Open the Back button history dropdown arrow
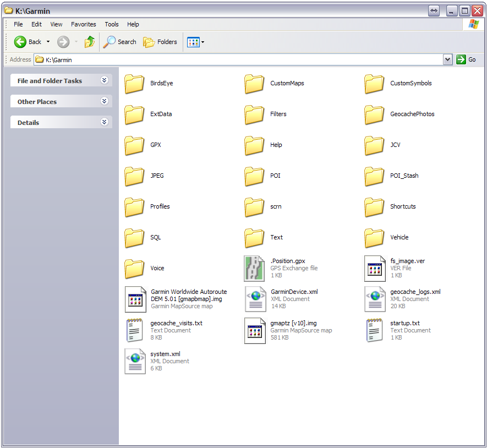487x448 pixels. point(48,42)
